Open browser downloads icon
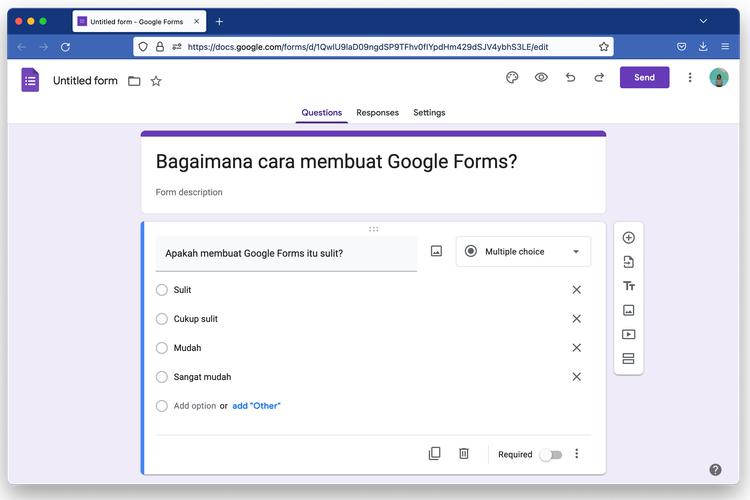Viewport: 750px width, 500px height. tap(703, 46)
